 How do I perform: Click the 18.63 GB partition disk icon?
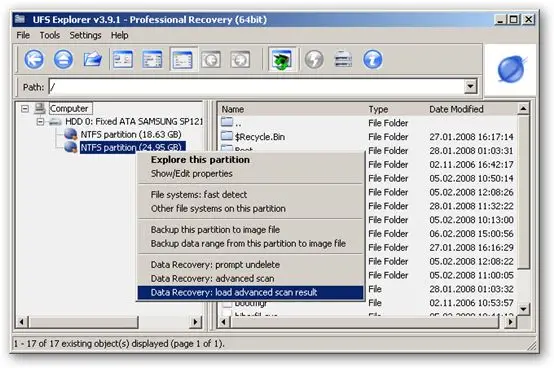click(71, 134)
